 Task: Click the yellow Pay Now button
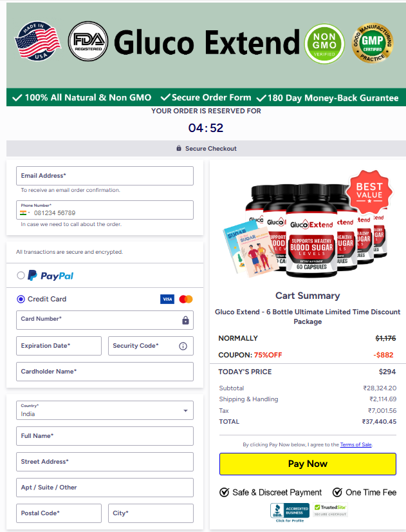[308, 464]
